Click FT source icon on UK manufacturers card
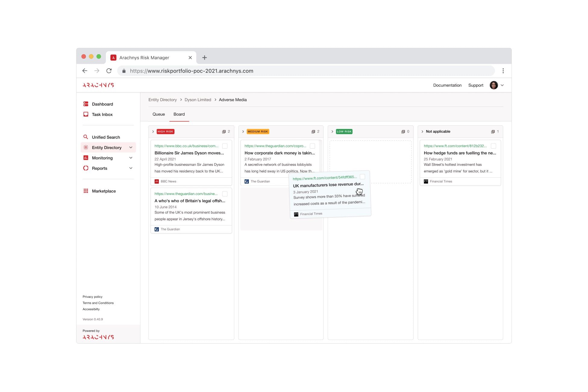588x392 pixels. [x=296, y=214]
